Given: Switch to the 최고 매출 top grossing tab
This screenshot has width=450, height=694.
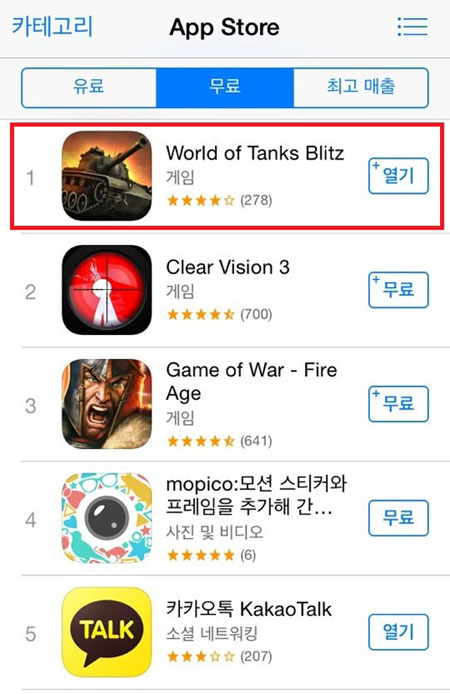Looking at the screenshot, I should coord(361,87).
